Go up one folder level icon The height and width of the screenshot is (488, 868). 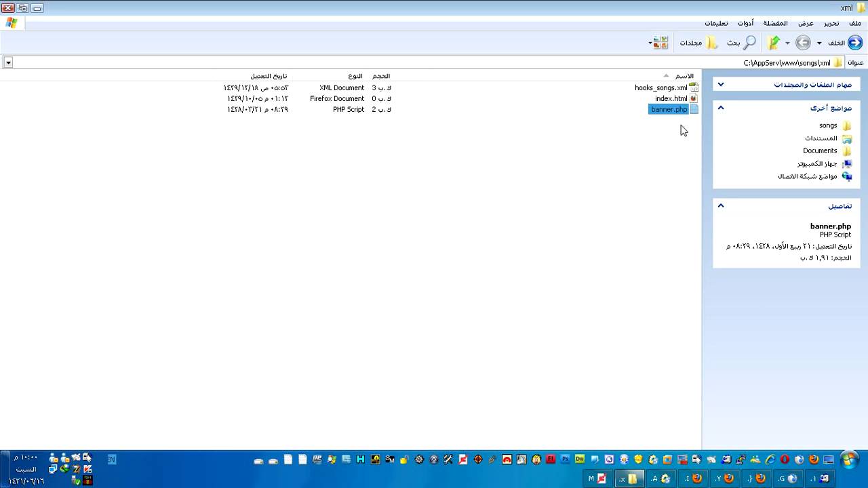(x=774, y=43)
